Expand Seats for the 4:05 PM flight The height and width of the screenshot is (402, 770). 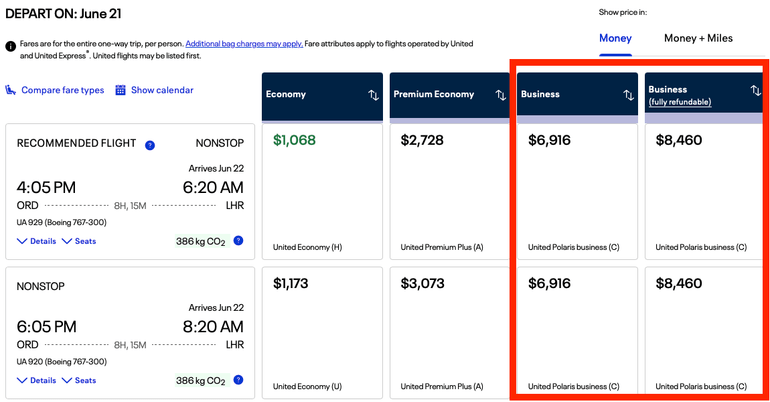79,241
